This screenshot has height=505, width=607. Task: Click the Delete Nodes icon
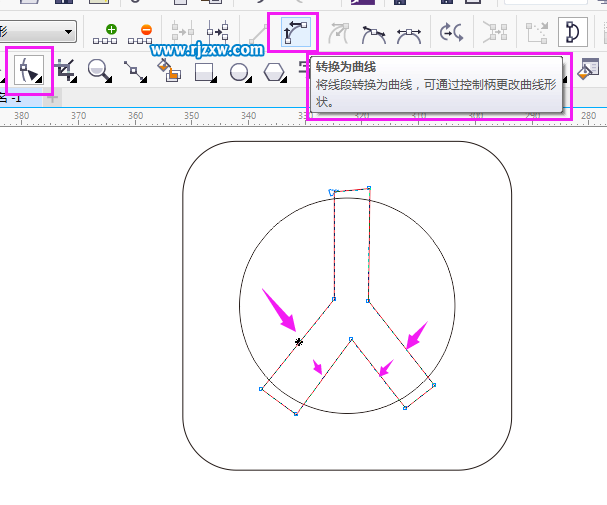[x=140, y=34]
